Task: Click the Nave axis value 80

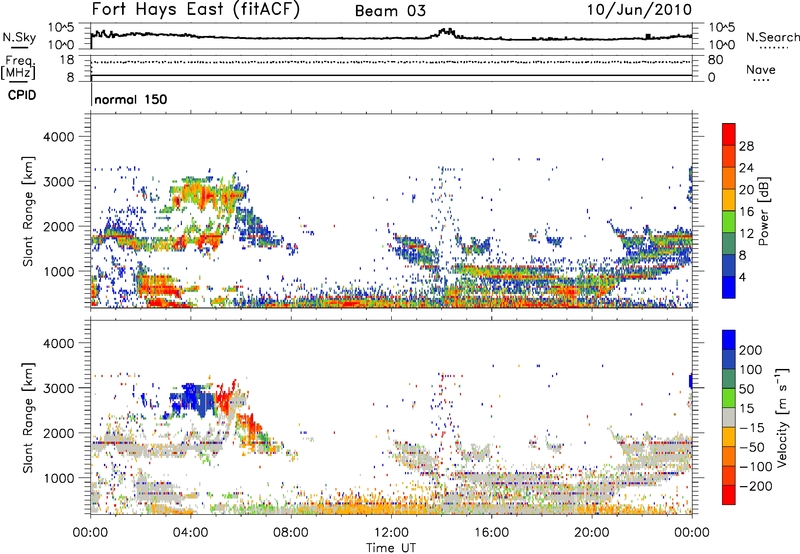Action: (x=715, y=60)
